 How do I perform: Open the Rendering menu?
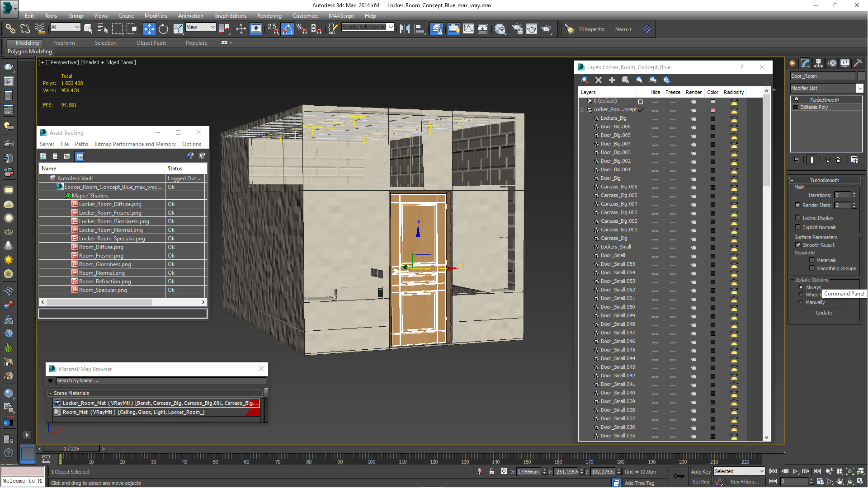tap(269, 16)
